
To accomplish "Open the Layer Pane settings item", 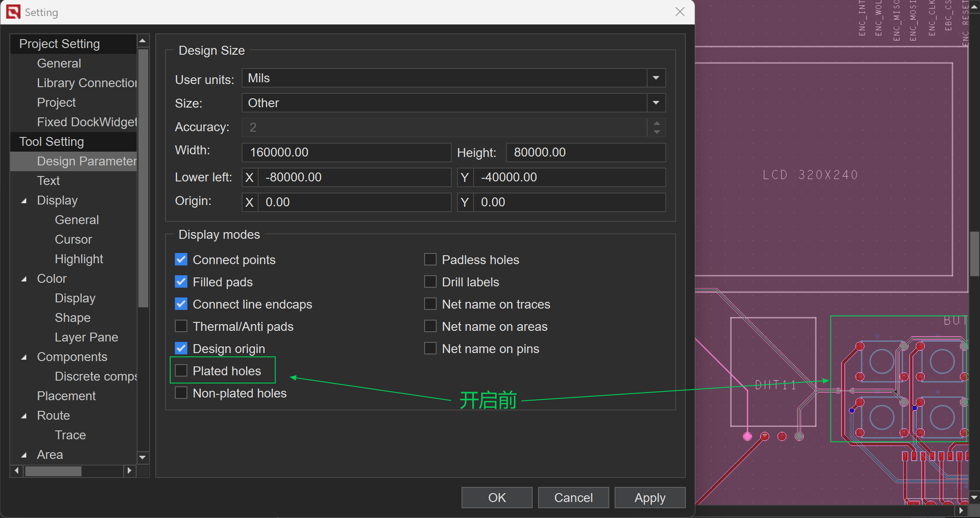I will (x=86, y=337).
